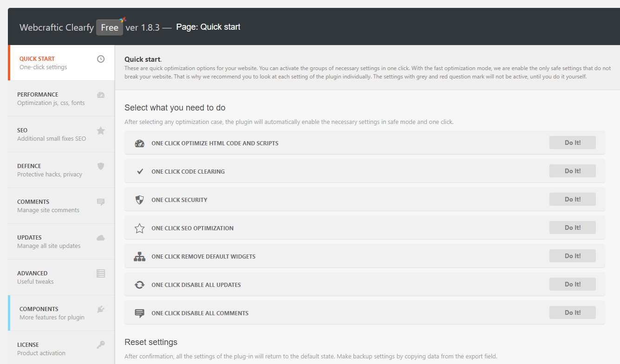Click the sitemap icon for remove default widgets
620x364 pixels.
point(139,256)
